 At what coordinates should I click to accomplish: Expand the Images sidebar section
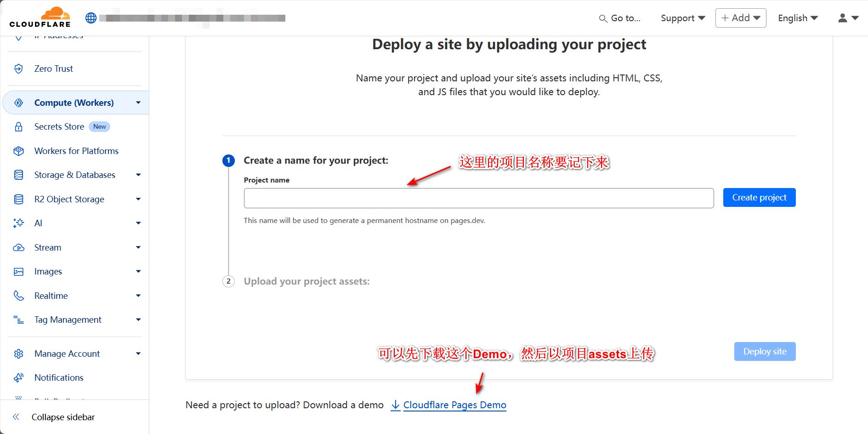tap(138, 271)
